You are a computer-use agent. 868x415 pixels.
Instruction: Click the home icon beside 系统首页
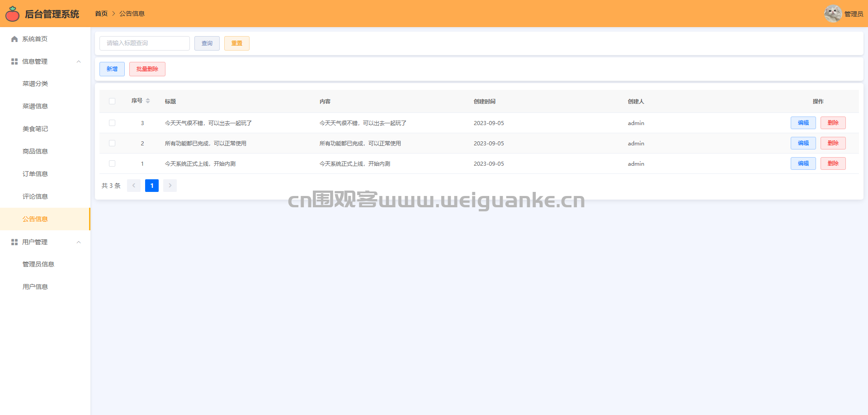[x=14, y=39]
